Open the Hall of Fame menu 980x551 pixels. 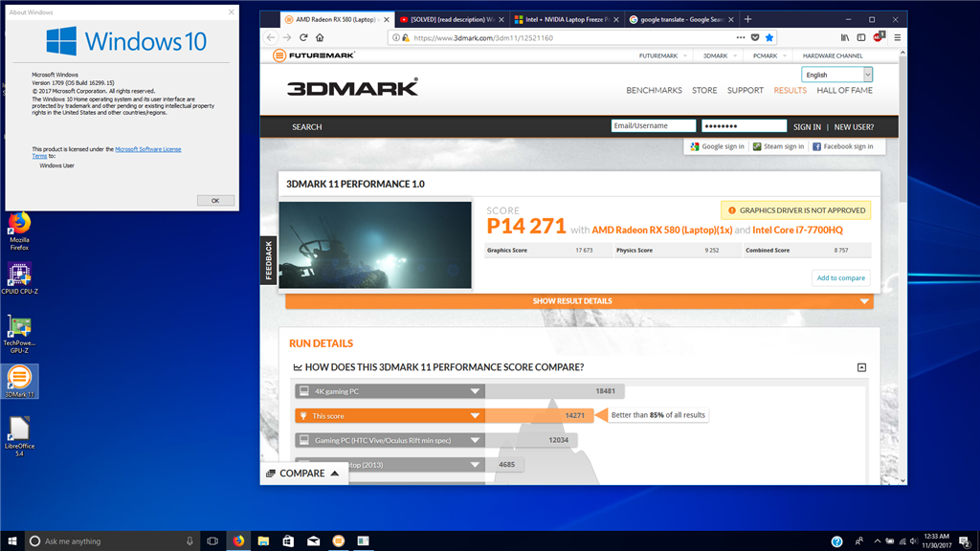point(844,90)
